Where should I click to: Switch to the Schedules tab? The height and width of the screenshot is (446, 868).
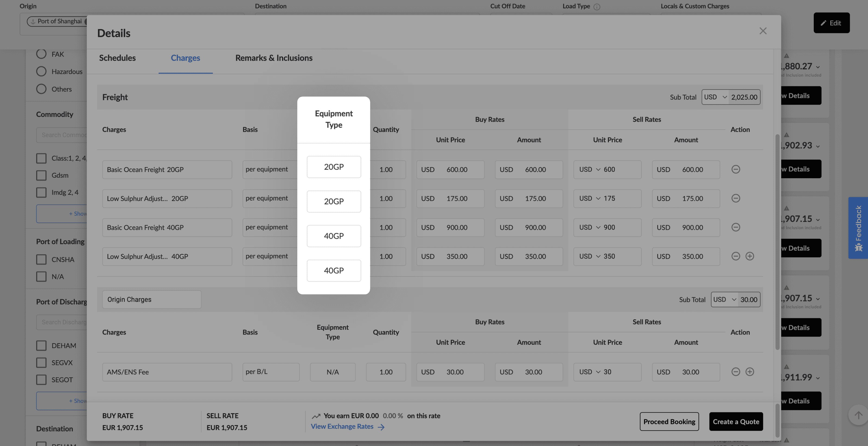(x=117, y=58)
